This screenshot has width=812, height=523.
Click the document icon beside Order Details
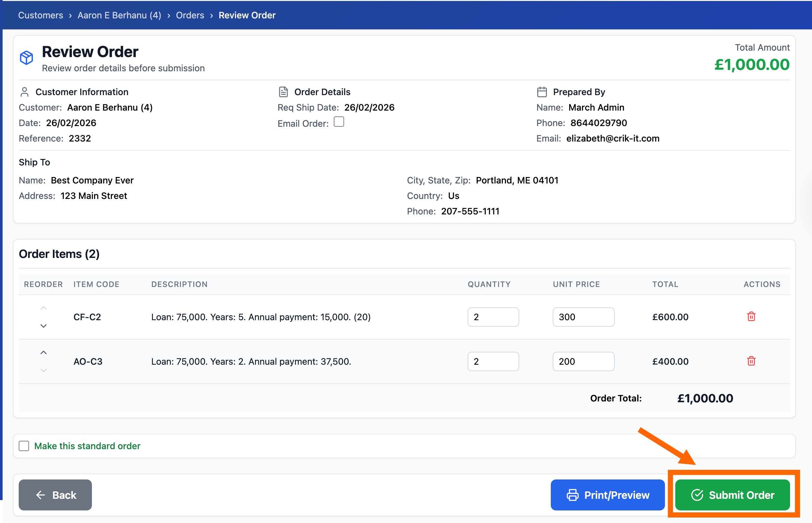pos(283,92)
